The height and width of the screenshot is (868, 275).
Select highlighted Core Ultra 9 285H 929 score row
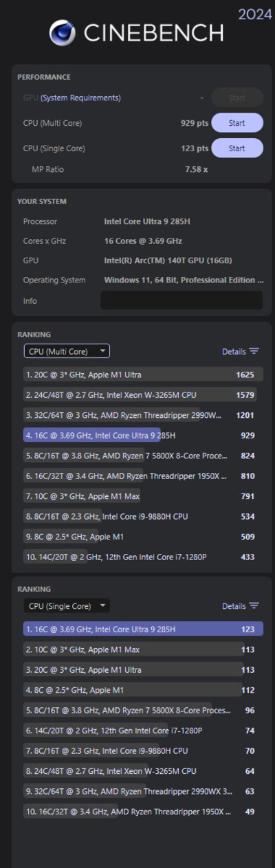[143, 436]
